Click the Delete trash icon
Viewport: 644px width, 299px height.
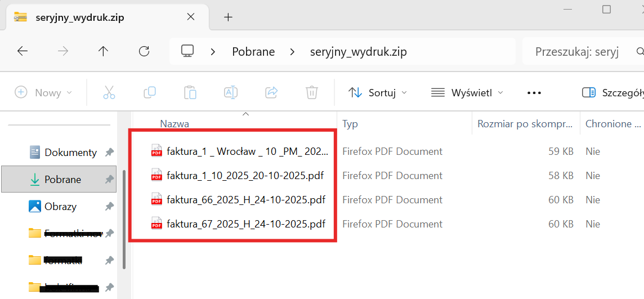point(312,92)
